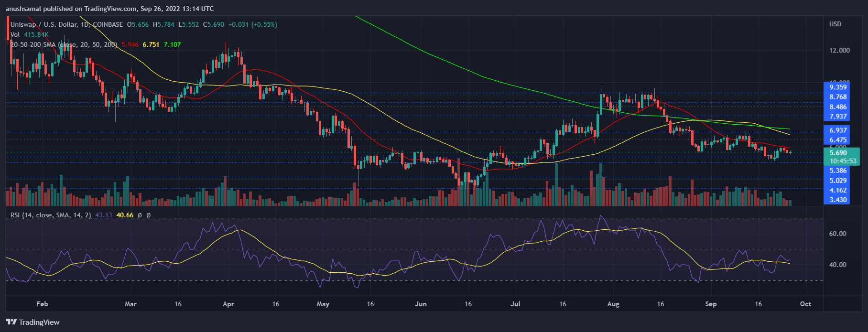Click the Feb label on time axis
This screenshot has height=332, width=868.
click(42, 304)
